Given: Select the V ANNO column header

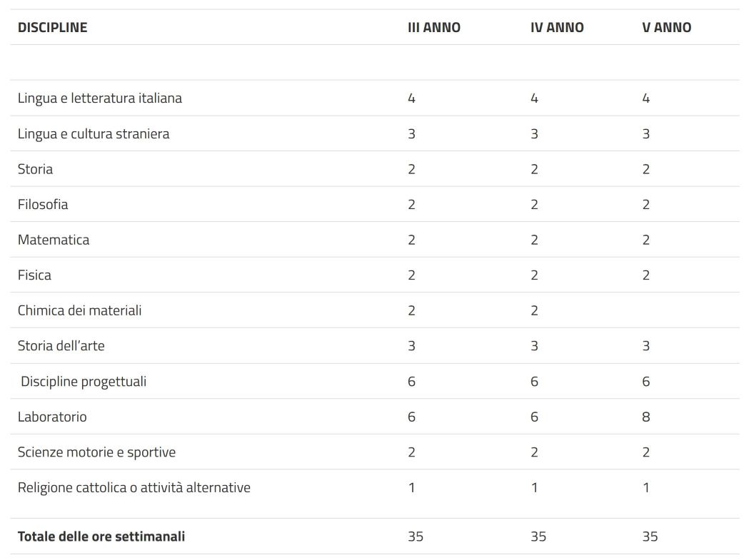Looking at the screenshot, I should coord(667,28).
